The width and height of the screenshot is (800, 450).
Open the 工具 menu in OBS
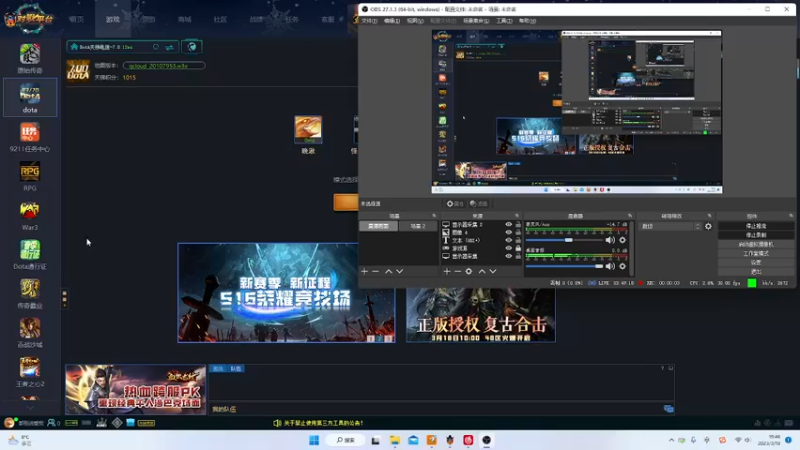coord(504,21)
